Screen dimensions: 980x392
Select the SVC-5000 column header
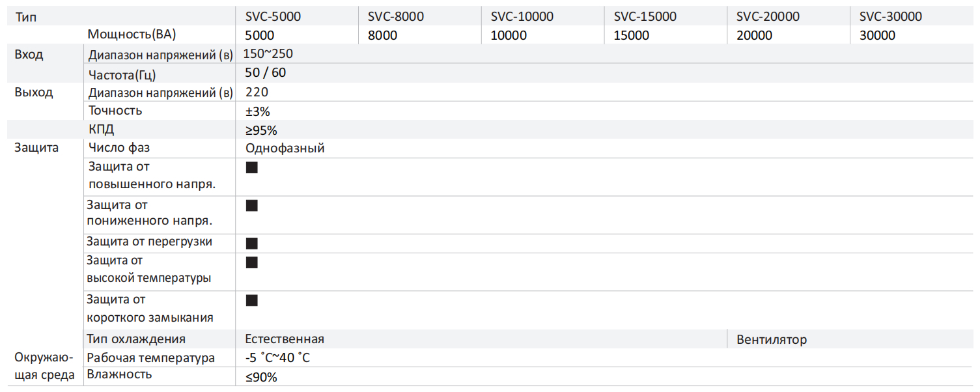(x=273, y=16)
